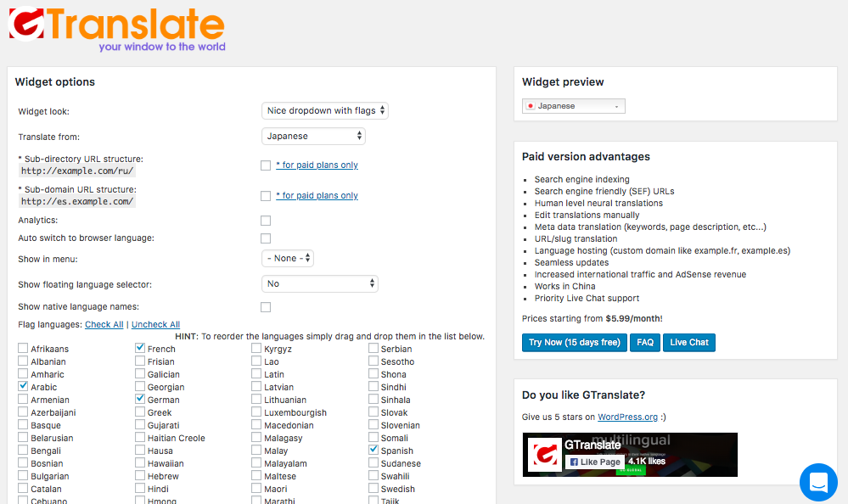Check the Bulgarian language checkbox

pyautogui.click(x=23, y=475)
